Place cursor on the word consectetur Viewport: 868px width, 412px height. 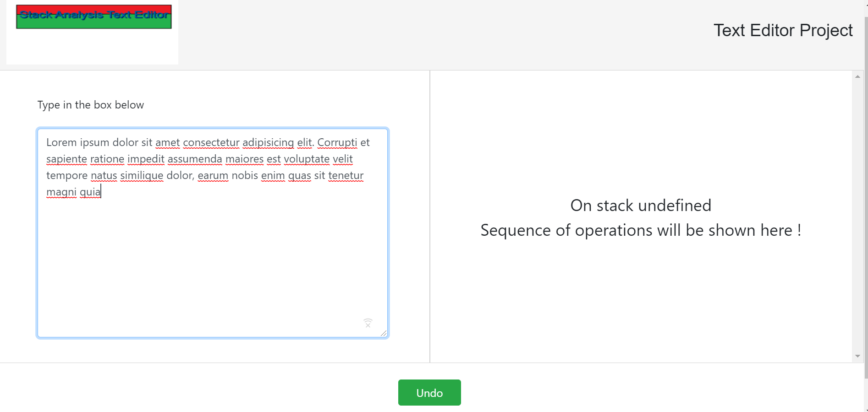click(211, 142)
